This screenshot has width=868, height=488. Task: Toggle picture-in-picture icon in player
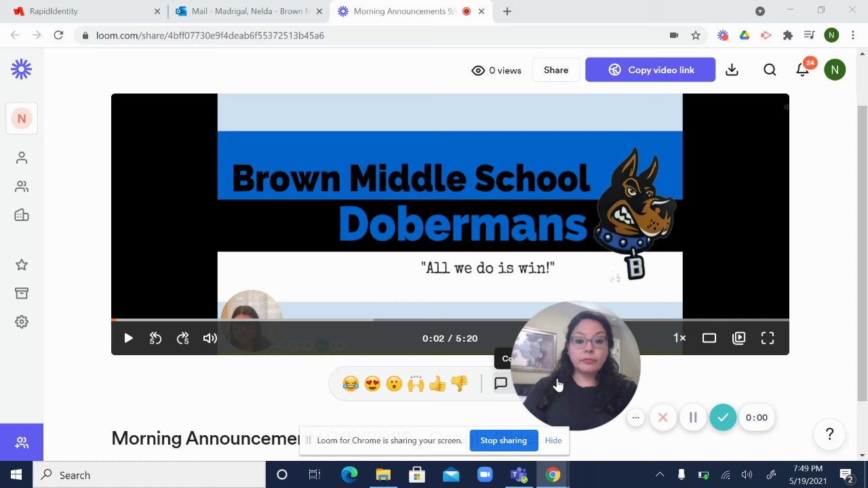[x=739, y=338]
